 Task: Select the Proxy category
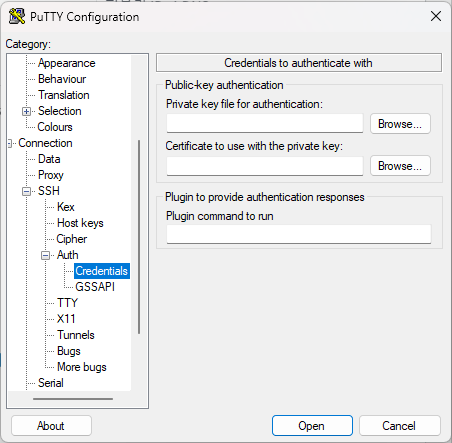51,175
